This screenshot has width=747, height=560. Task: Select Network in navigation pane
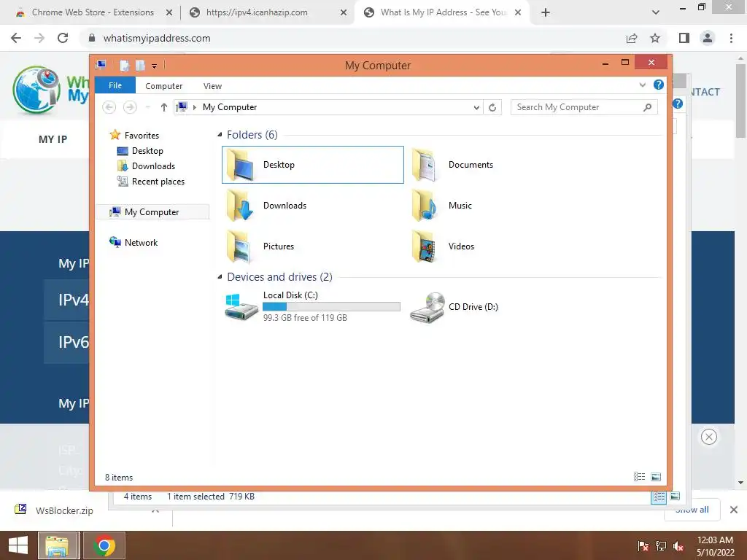click(x=141, y=242)
